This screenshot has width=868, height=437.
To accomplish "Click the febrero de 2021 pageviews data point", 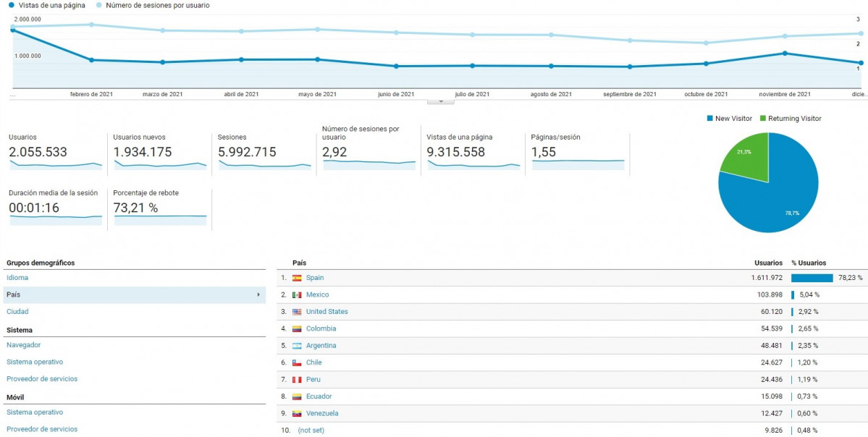I will coord(91,60).
